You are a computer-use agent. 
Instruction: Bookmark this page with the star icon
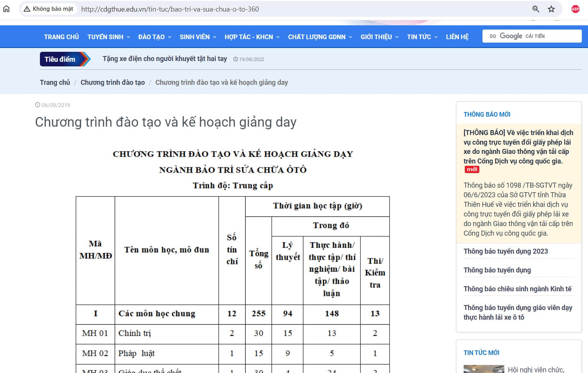(551, 9)
